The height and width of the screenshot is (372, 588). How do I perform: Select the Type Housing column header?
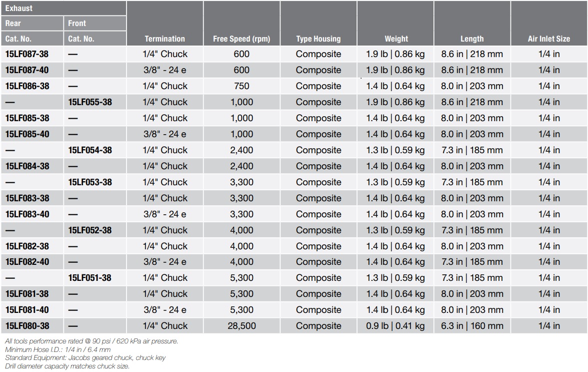[x=318, y=39]
